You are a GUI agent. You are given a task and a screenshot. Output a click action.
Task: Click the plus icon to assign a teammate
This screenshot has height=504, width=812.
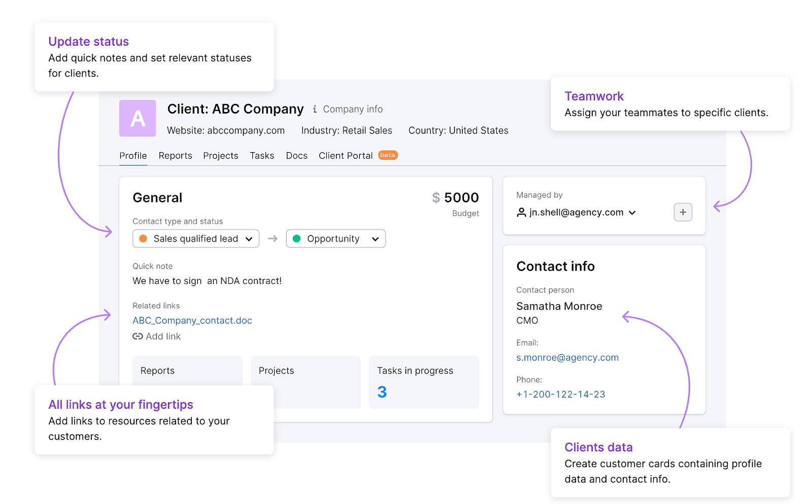point(683,212)
